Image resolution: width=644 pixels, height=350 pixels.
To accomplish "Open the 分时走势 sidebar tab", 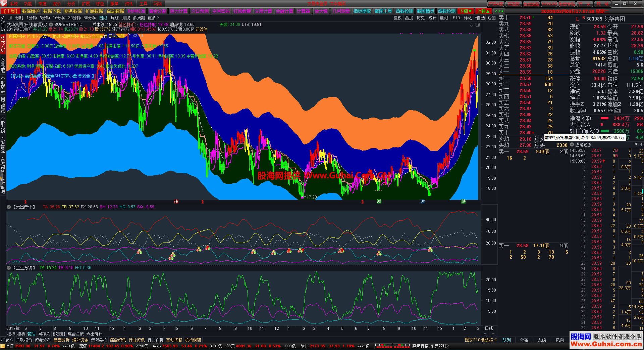I will 3,24.
